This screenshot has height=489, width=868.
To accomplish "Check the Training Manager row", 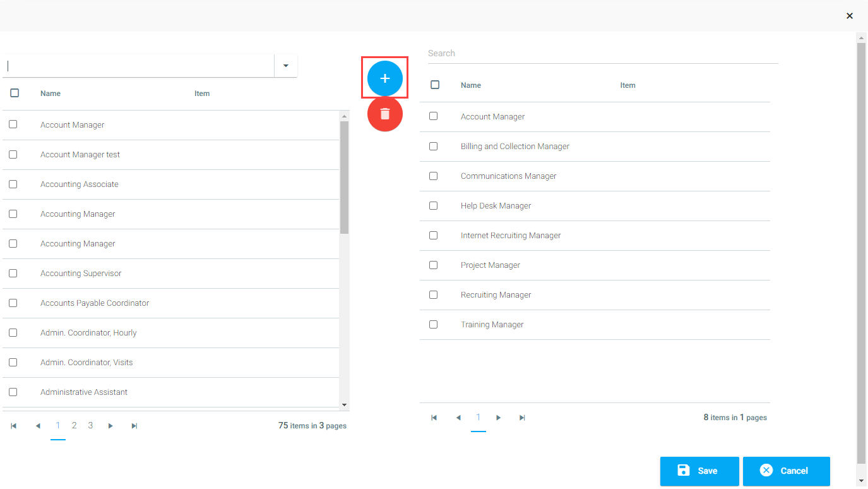I will pyautogui.click(x=433, y=324).
